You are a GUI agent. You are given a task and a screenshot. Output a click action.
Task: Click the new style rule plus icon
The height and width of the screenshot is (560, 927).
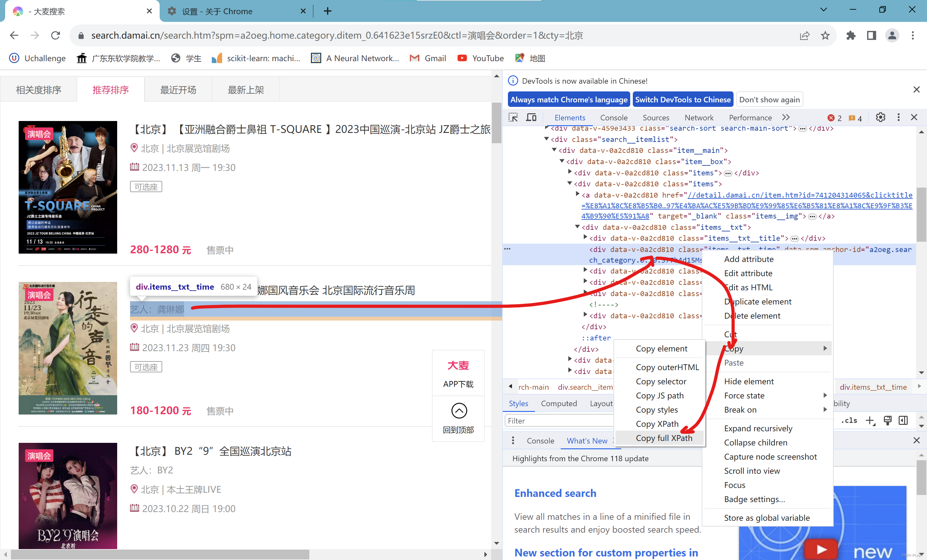[869, 420]
